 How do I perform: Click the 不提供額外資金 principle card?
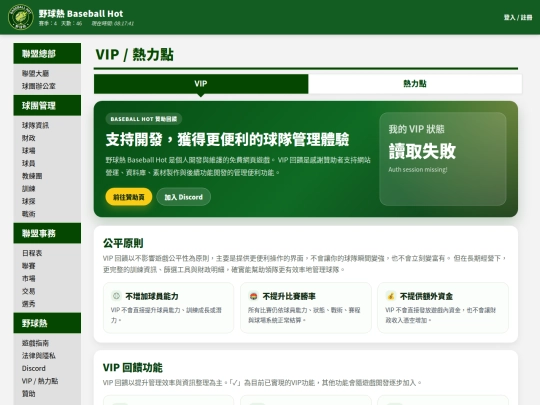coord(443,308)
